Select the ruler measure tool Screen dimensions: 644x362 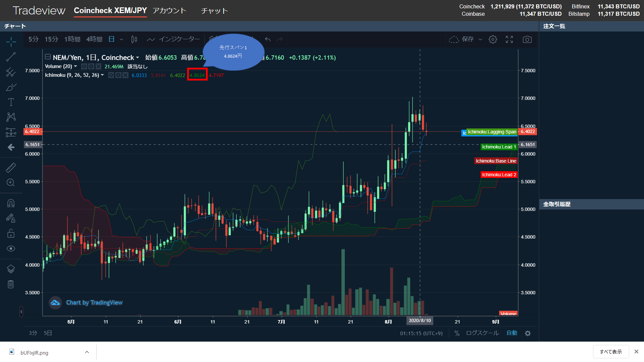tap(11, 168)
